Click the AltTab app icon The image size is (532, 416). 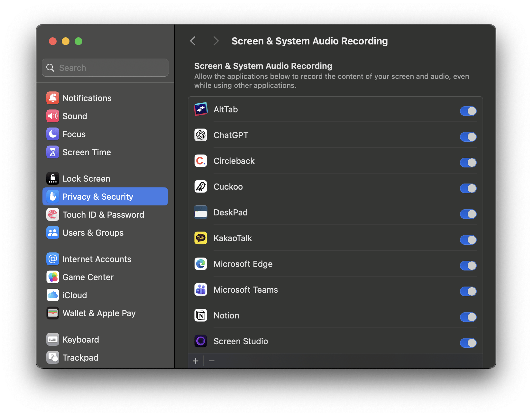coord(201,109)
